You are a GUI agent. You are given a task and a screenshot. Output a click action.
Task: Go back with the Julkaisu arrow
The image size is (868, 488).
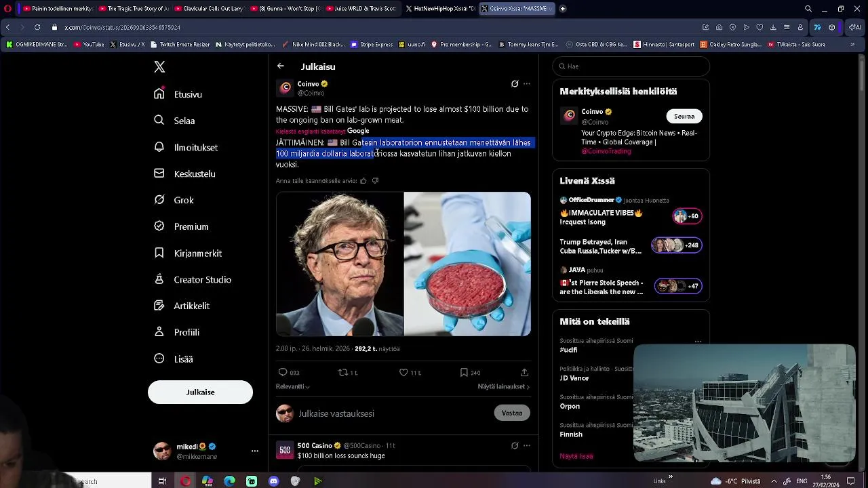click(280, 66)
